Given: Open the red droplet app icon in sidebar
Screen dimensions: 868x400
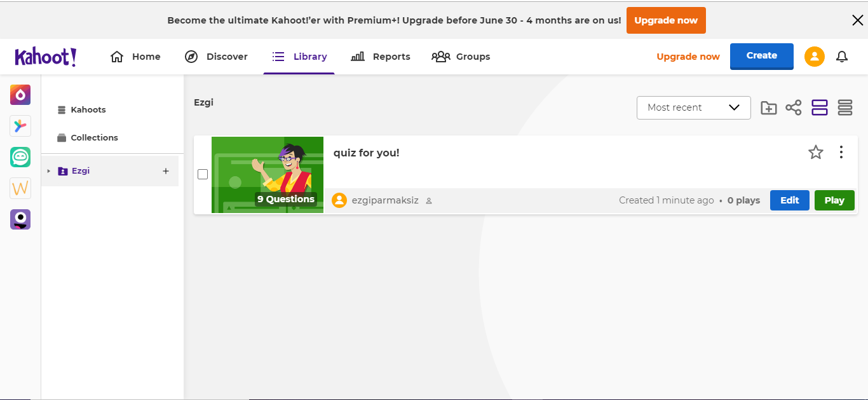Looking at the screenshot, I should coord(20,95).
